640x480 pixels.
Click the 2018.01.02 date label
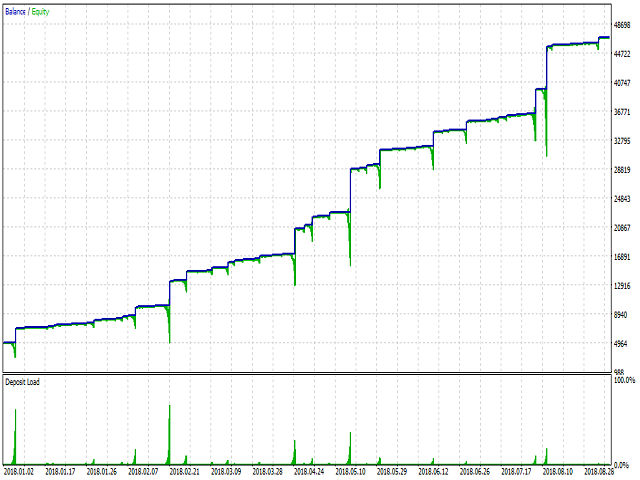click(x=19, y=472)
